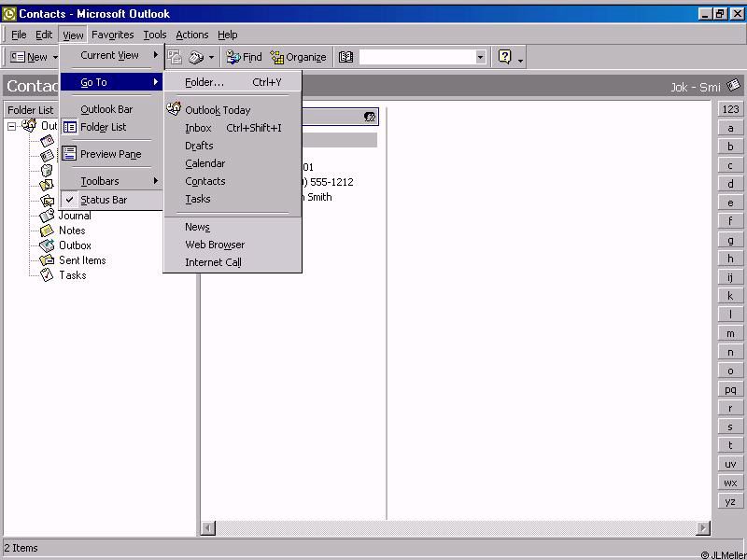747x560 pixels.
Task: Jump to contacts starting with a
Action: (730, 128)
